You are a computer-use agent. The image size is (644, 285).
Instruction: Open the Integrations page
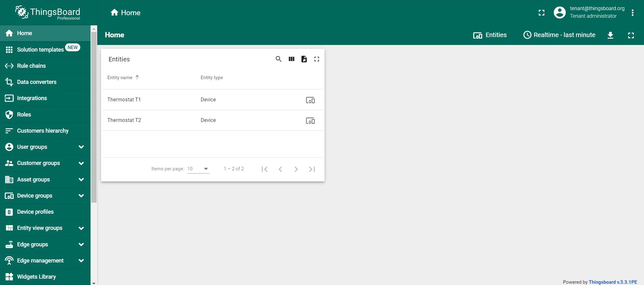pos(31,98)
